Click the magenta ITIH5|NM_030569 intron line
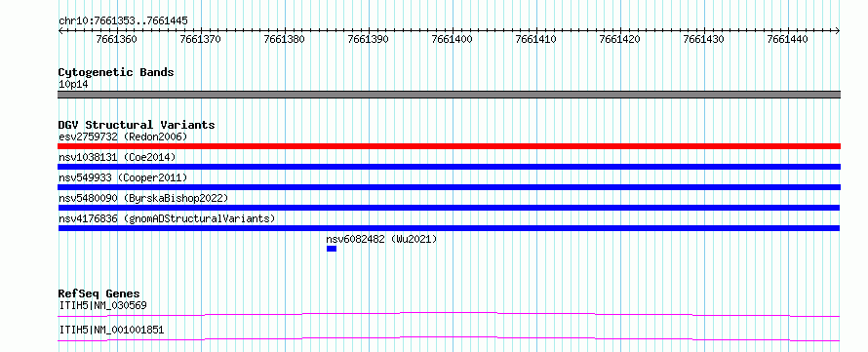The image size is (868, 352). [x=449, y=314]
